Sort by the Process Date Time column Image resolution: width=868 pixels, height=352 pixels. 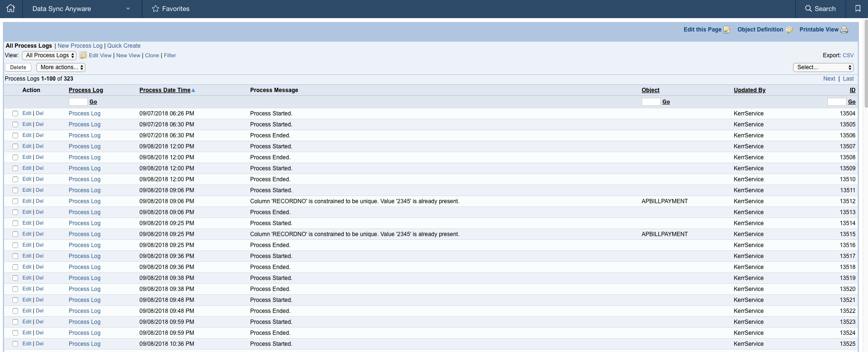pos(165,90)
